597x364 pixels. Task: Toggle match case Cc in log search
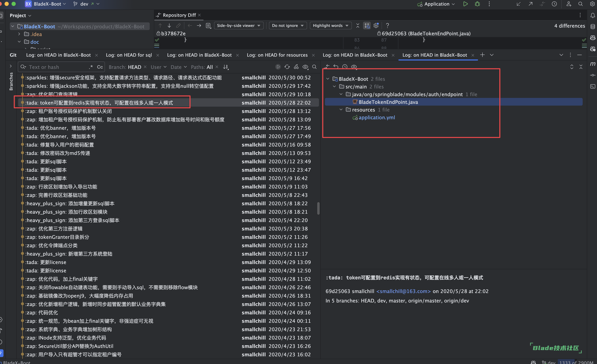(x=100, y=67)
